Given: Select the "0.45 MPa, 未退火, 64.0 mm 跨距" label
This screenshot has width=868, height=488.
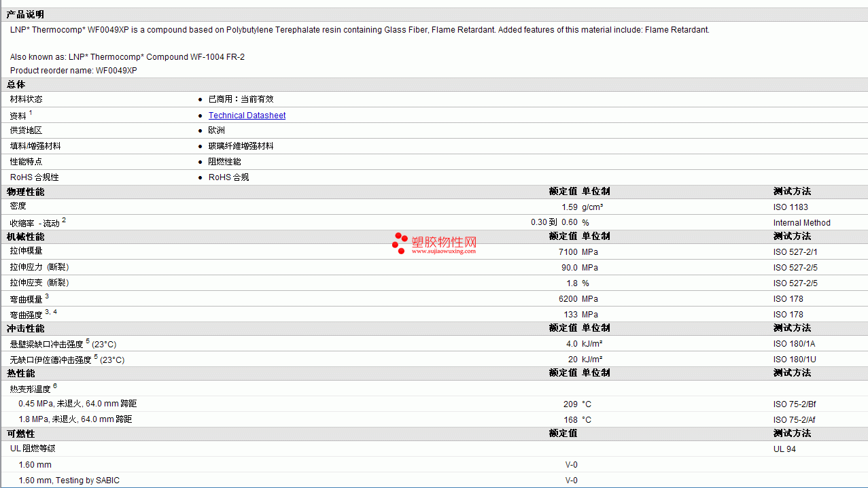Looking at the screenshot, I should point(77,404).
